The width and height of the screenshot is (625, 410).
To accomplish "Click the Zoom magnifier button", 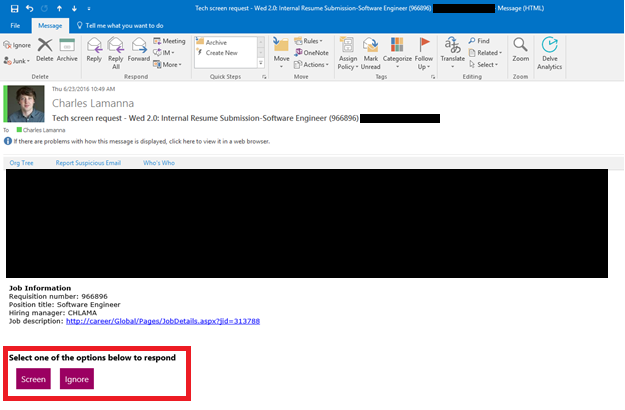I will 520,50.
